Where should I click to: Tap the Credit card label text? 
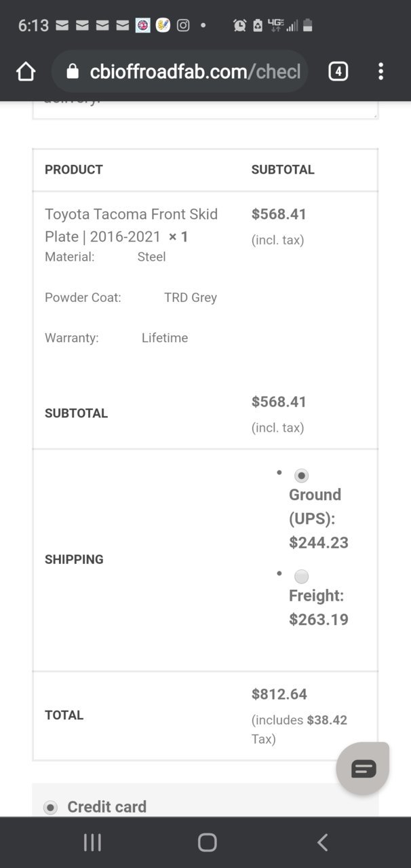point(106,807)
